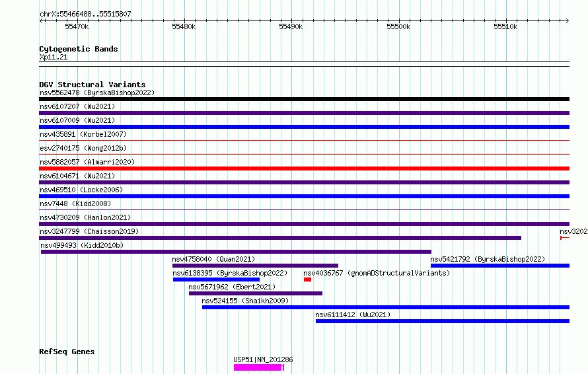Open variant nsv435891 (Korbel2007) label
Screen dimensions: 588x374
tap(83, 134)
